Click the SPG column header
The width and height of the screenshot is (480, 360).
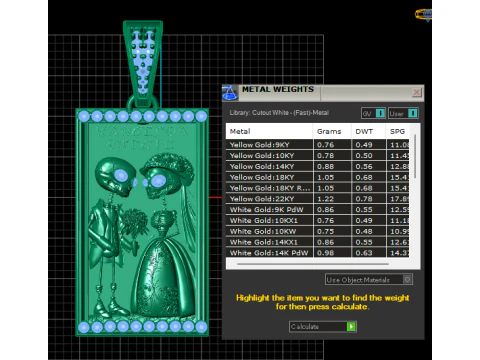[397, 131]
